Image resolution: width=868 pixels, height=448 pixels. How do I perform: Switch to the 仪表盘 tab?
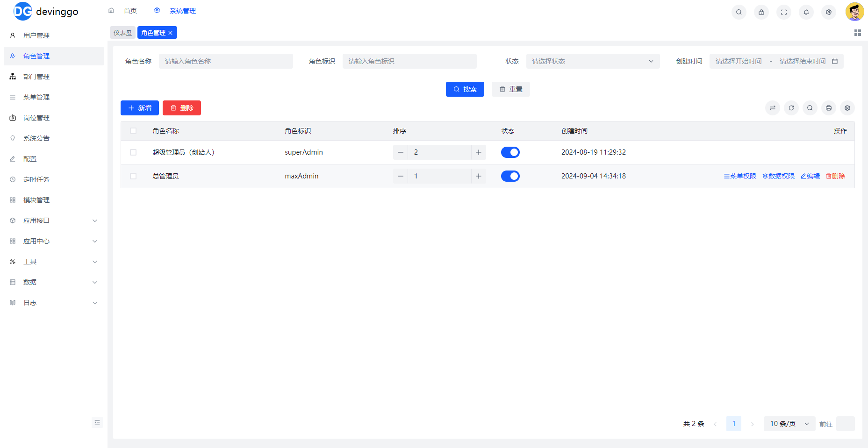(122, 33)
